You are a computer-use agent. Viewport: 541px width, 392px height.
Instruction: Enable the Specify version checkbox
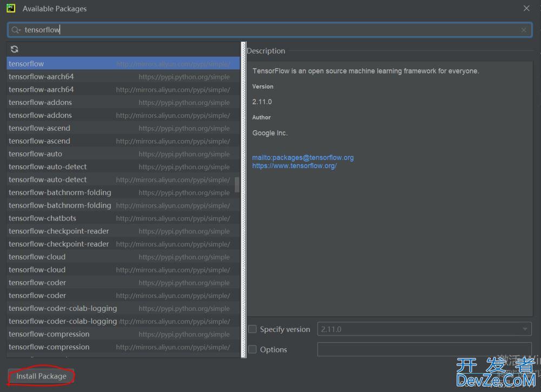(x=253, y=329)
